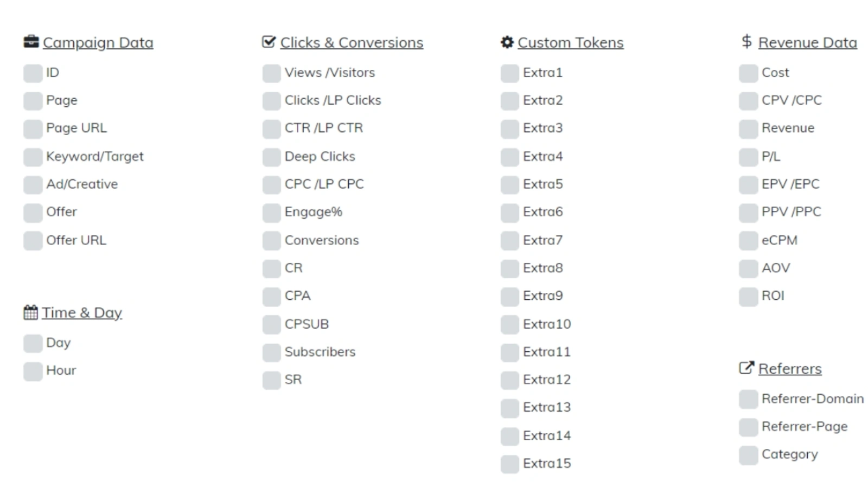This screenshot has height=488, width=868.
Task: Click the checkmark icon beside Clicks & Conversions
Action: (x=269, y=42)
